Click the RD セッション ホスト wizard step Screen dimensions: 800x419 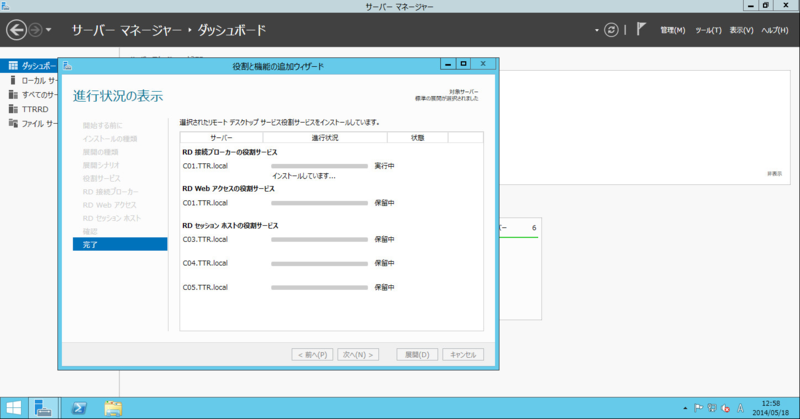pyautogui.click(x=112, y=218)
